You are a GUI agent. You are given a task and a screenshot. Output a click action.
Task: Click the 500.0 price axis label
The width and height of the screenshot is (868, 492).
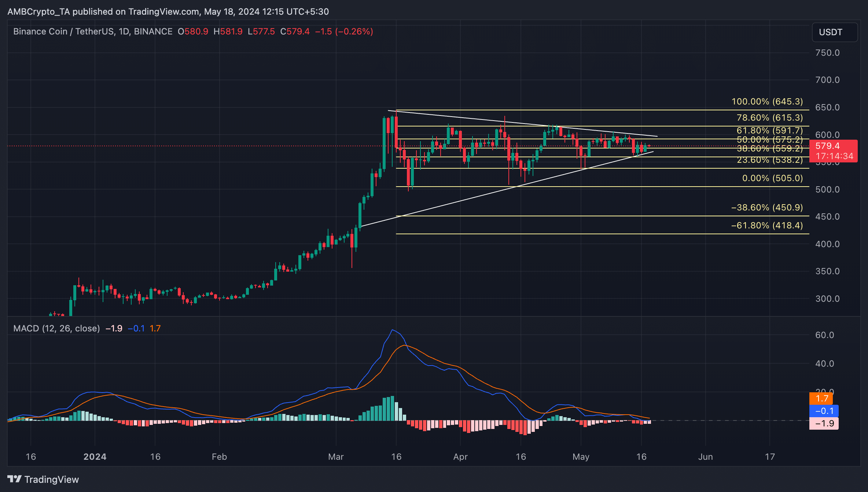(x=827, y=190)
